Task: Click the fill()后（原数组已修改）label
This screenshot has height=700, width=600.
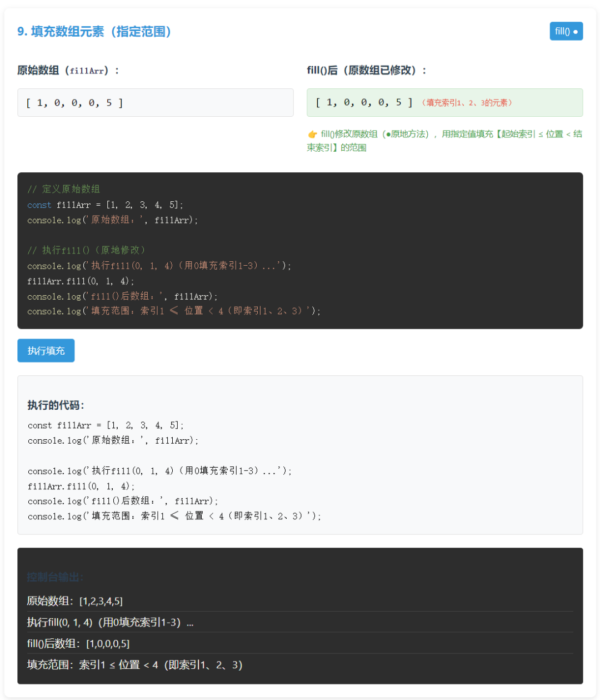Action: (366, 71)
